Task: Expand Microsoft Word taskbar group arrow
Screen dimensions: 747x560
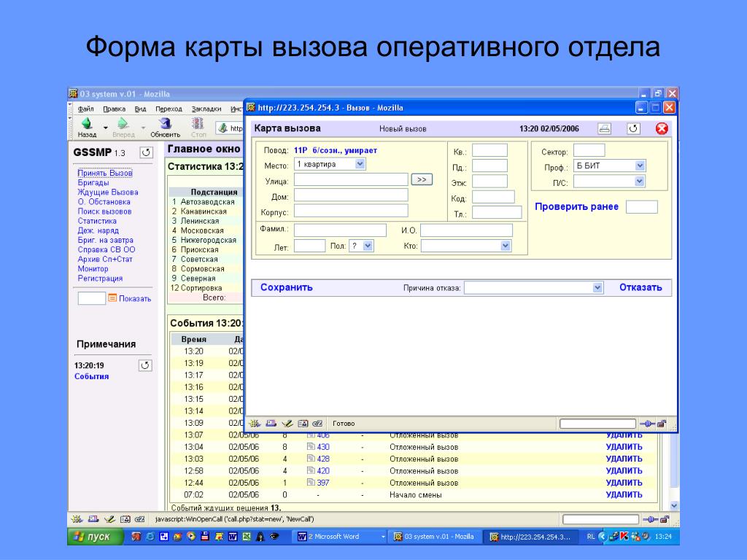Action: point(382,537)
